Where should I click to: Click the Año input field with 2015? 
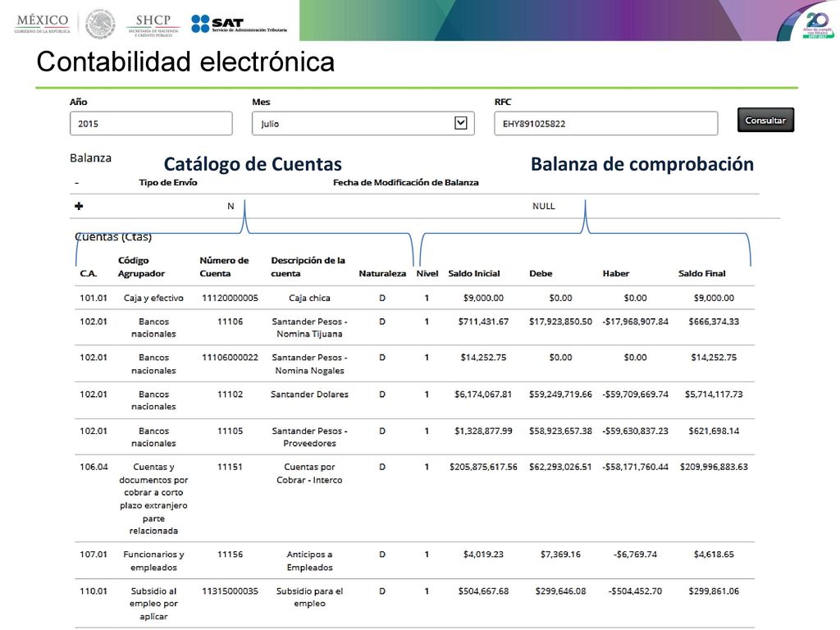coord(151,123)
